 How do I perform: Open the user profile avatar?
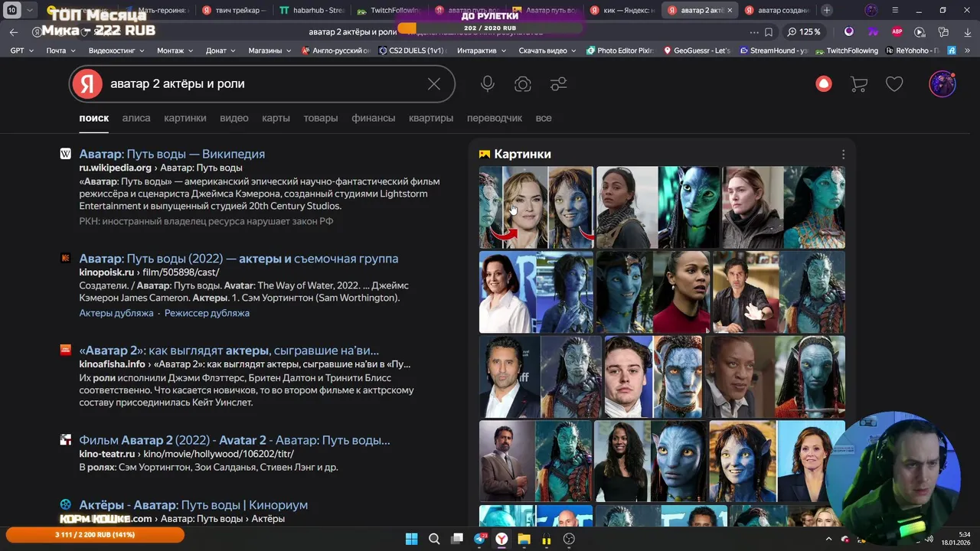942,84
